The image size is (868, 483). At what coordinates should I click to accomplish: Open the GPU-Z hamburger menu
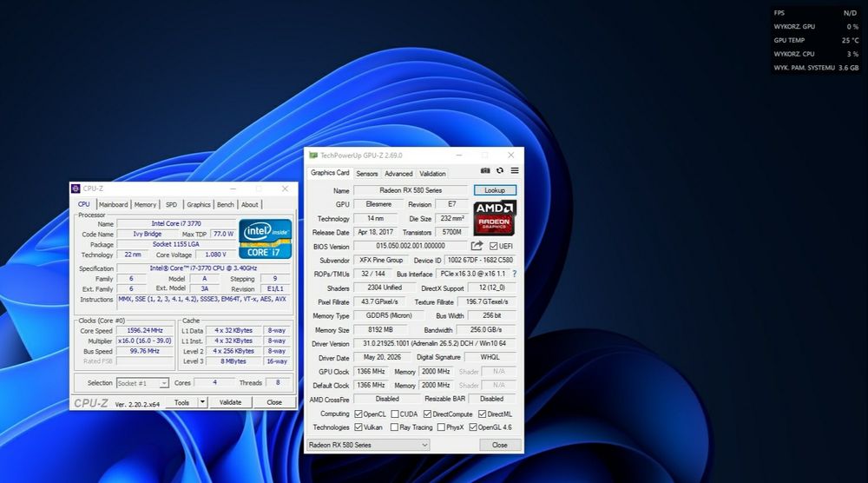pyautogui.click(x=515, y=170)
